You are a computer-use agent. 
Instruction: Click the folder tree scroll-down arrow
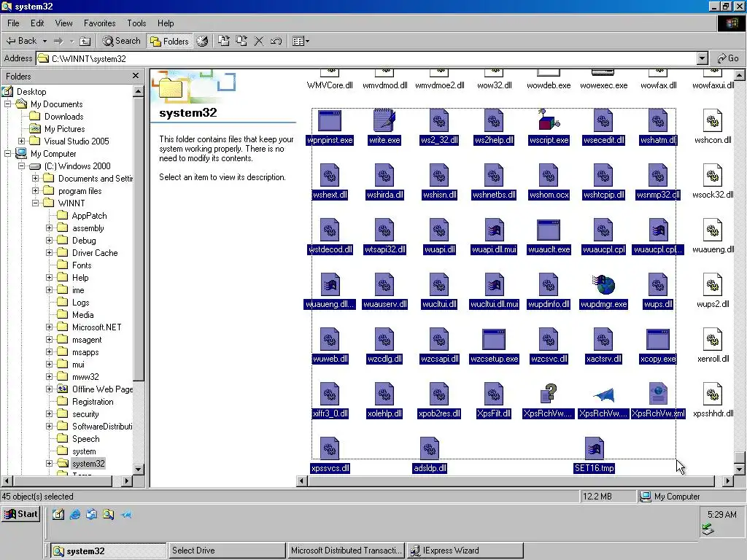138,469
